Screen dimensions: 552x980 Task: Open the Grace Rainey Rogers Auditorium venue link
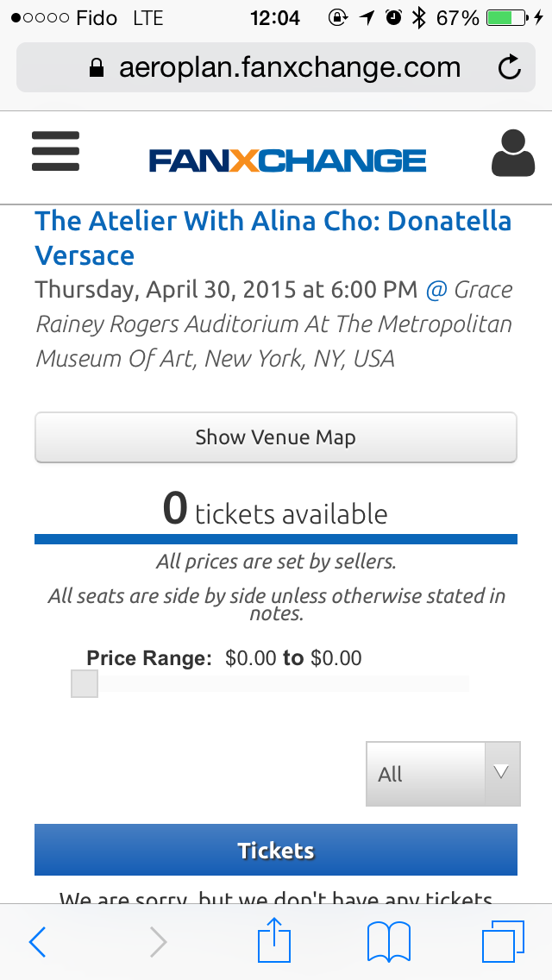tap(274, 324)
